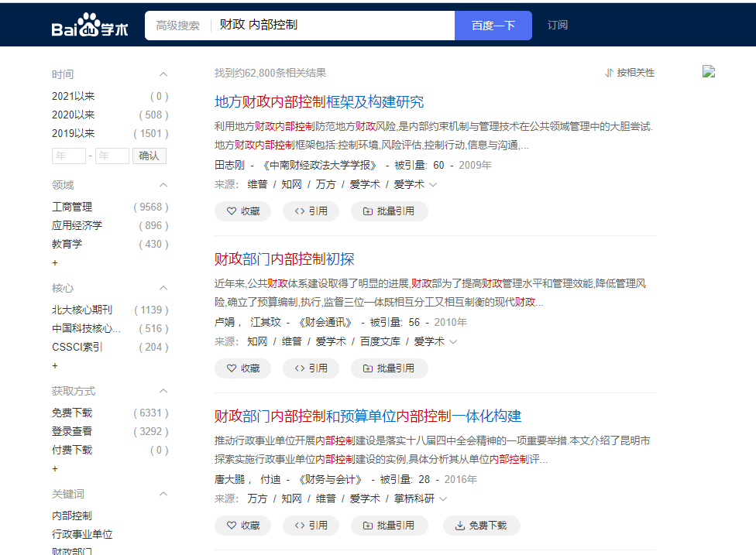Click 引用 icon for 一体化构建 result
Image resolution: width=756 pixels, height=555 pixels.
tap(300, 525)
